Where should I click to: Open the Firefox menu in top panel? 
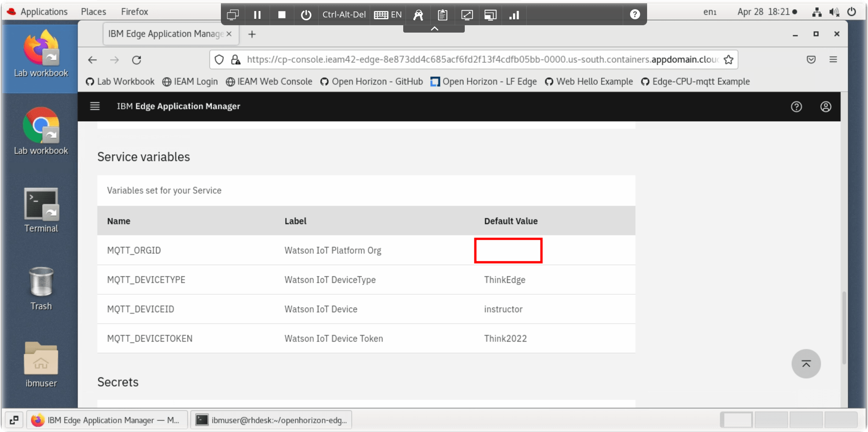coord(135,11)
